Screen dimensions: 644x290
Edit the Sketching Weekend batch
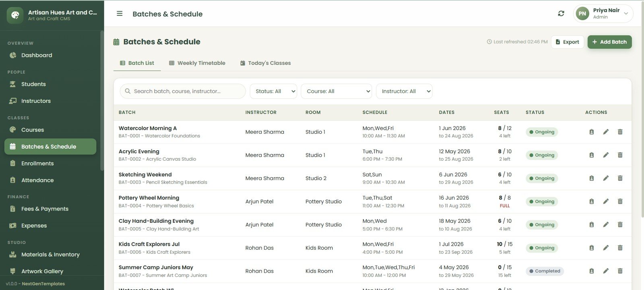point(606,178)
